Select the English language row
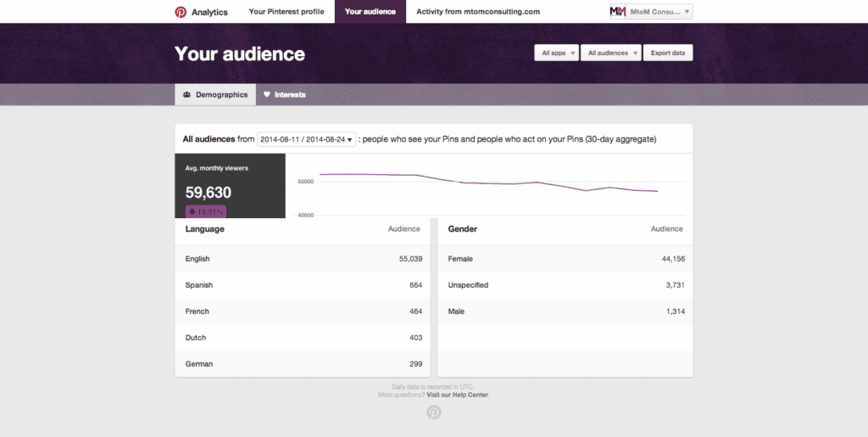 coord(303,259)
